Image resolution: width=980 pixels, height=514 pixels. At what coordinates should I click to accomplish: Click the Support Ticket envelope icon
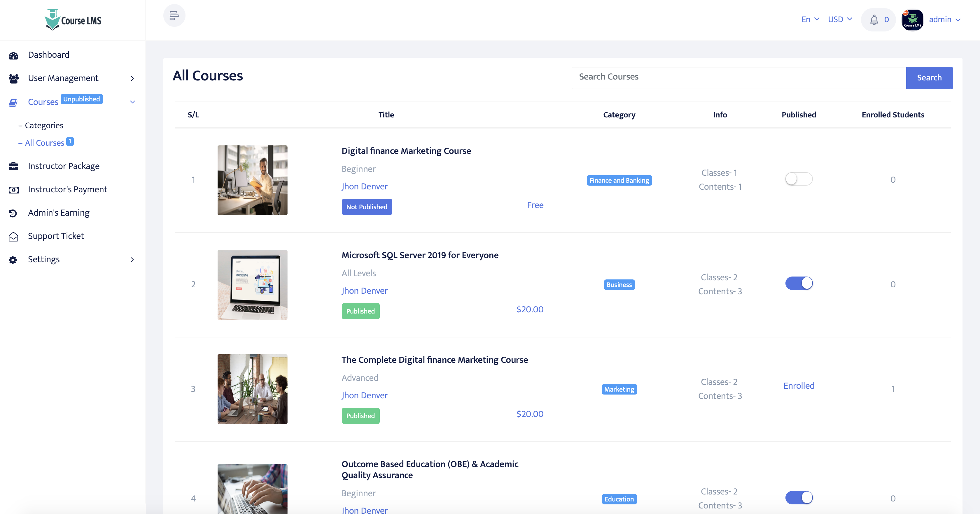[x=14, y=236]
